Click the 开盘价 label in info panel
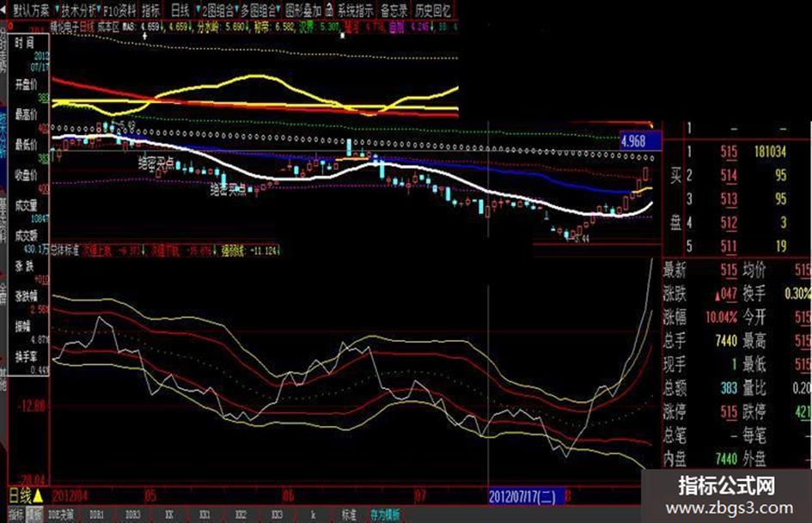This screenshot has width=812, height=523. coord(26,84)
